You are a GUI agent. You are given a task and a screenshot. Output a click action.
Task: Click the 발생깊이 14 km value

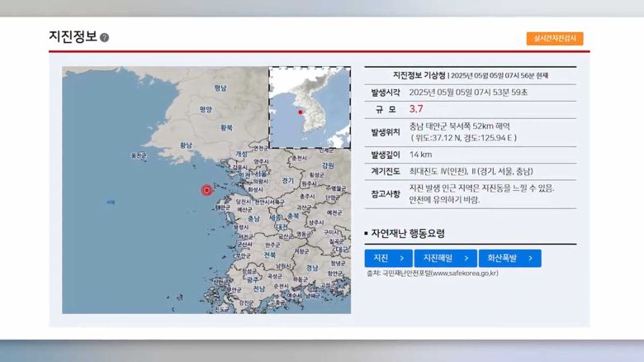[x=420, y=155]
